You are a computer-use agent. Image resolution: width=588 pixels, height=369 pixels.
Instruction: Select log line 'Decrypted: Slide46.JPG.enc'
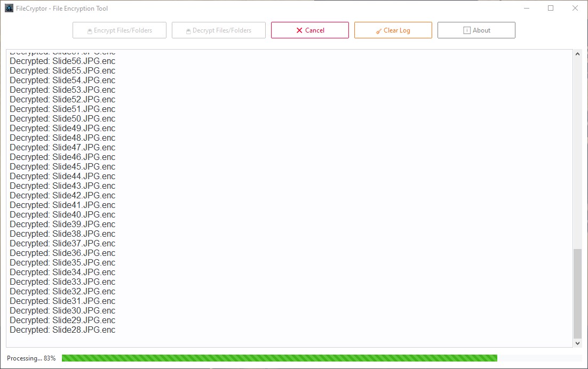click(62, 157)
